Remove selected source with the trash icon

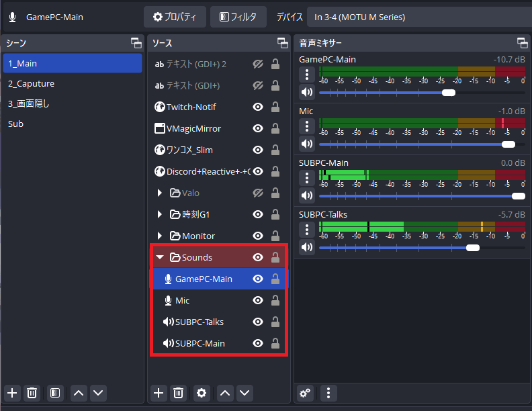click(178, 393)
